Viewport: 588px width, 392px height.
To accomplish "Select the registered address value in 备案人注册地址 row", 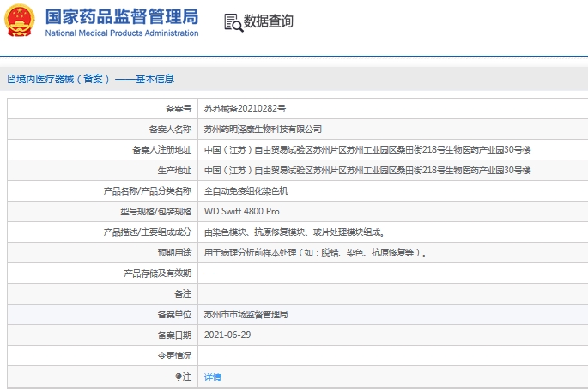I will pos(367,150).
